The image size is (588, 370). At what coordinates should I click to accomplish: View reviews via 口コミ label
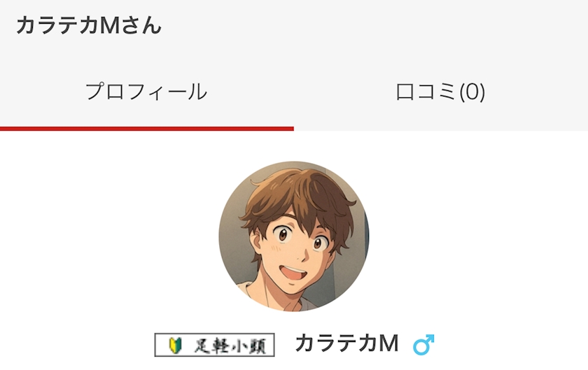click(427, 92)
